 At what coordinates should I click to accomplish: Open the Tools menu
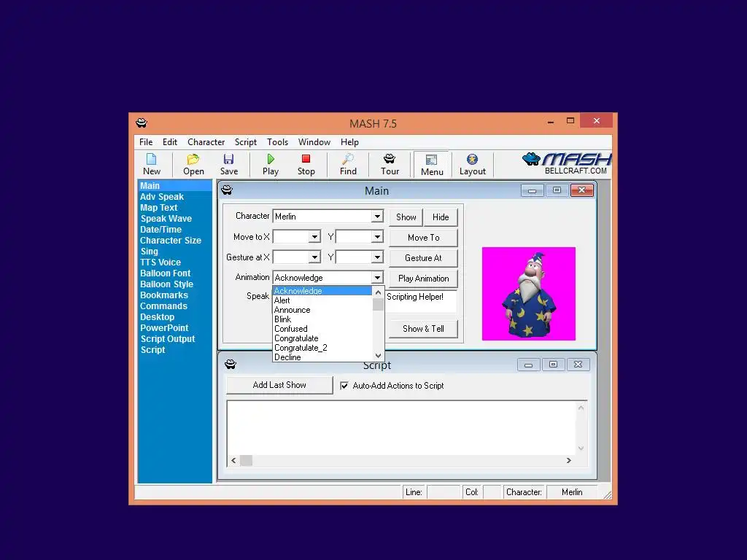point(277,142)
